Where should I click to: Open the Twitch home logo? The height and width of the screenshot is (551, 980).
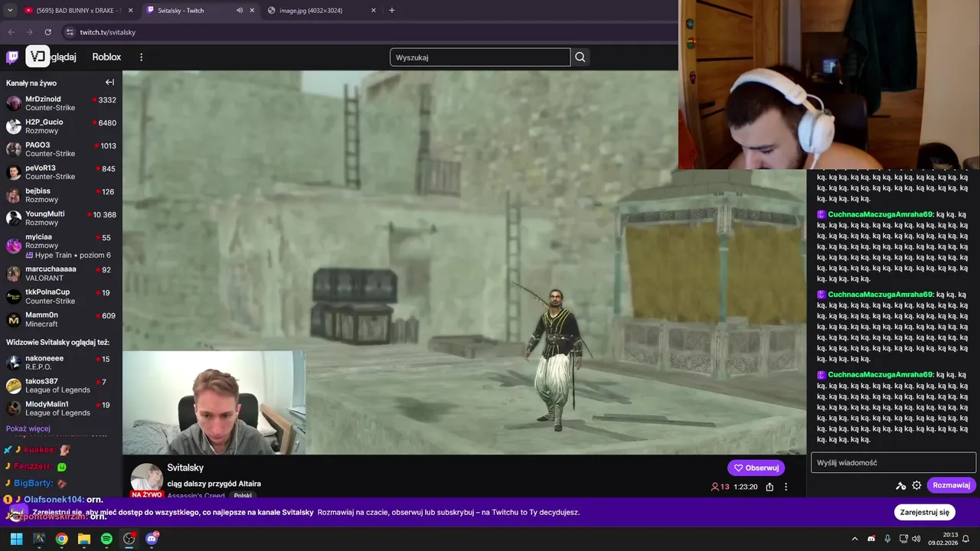coord(12,57)
